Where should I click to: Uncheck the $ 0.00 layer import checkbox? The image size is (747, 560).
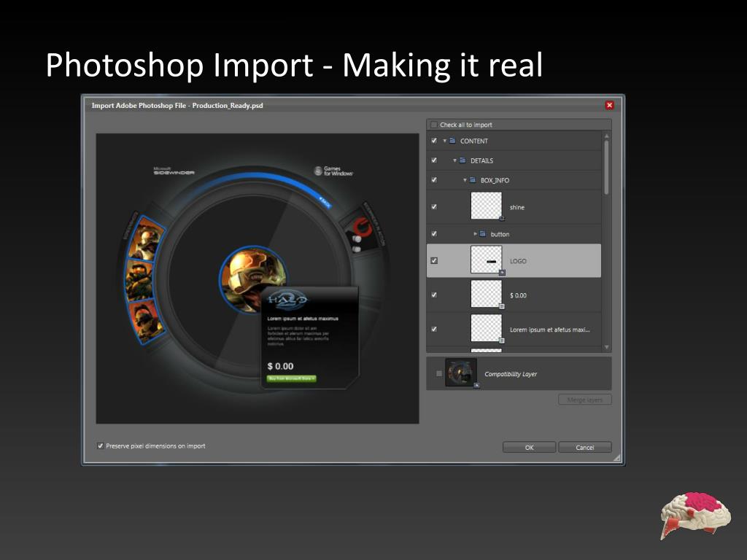pyautogui.click(x=434, y=295)
